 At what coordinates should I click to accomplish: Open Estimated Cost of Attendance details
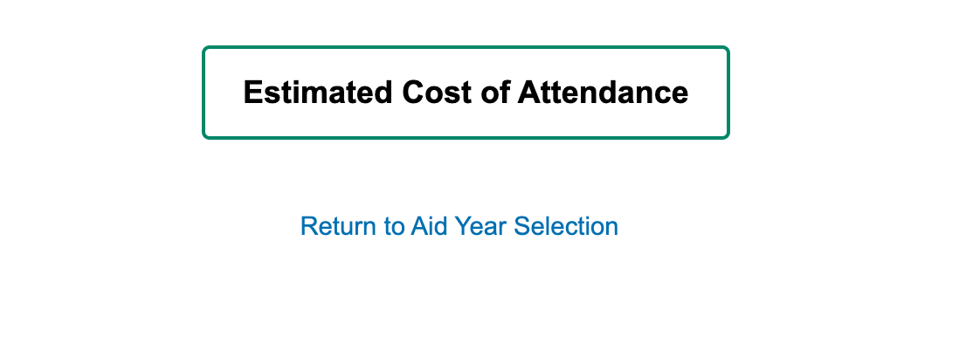[466, 93]
